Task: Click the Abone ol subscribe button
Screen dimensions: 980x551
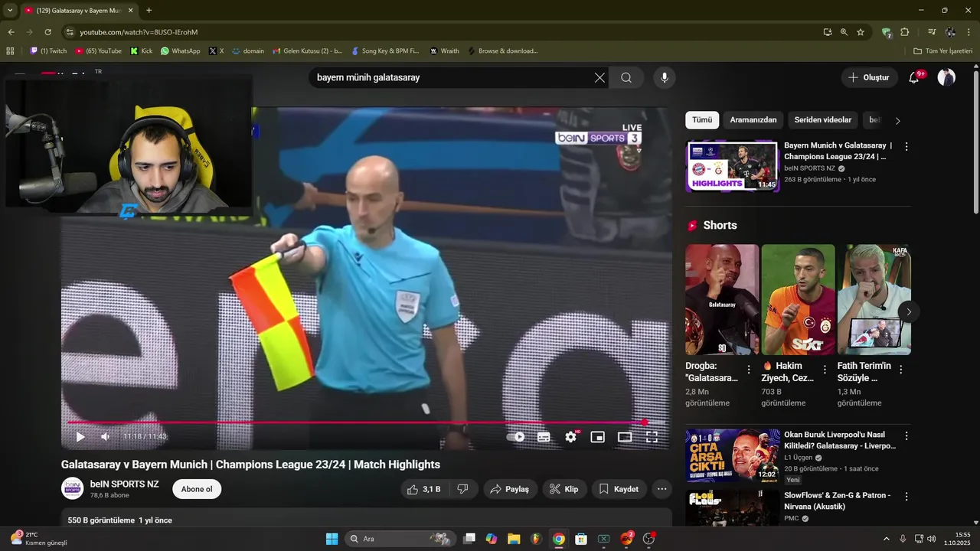Action: coord(197,489)
